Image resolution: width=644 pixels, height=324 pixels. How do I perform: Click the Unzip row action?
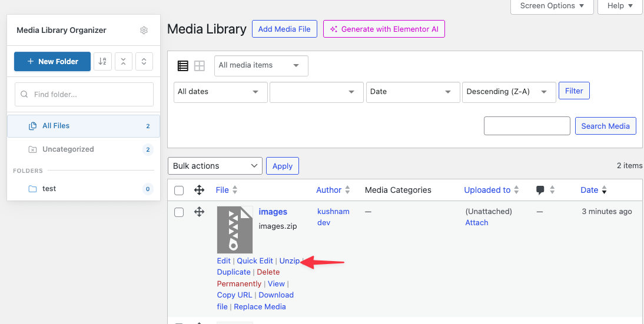pos(290,261)
